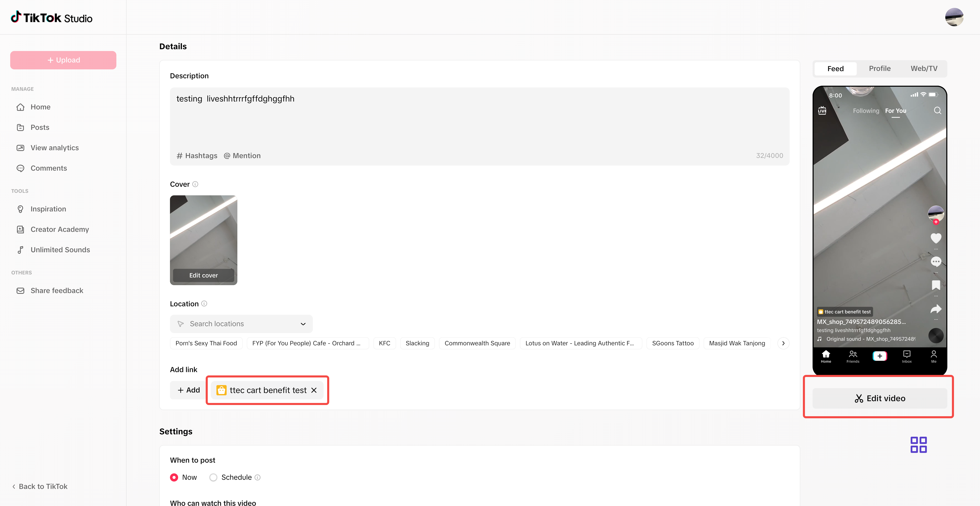Click the Edit cover button

click(x=204, y=275)
